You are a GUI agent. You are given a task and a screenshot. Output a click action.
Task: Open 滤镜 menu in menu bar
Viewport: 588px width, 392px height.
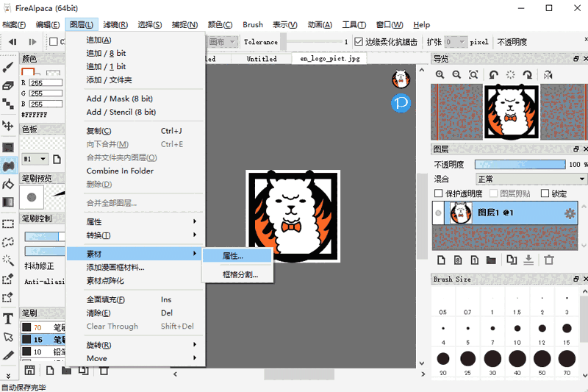(115, 25)
